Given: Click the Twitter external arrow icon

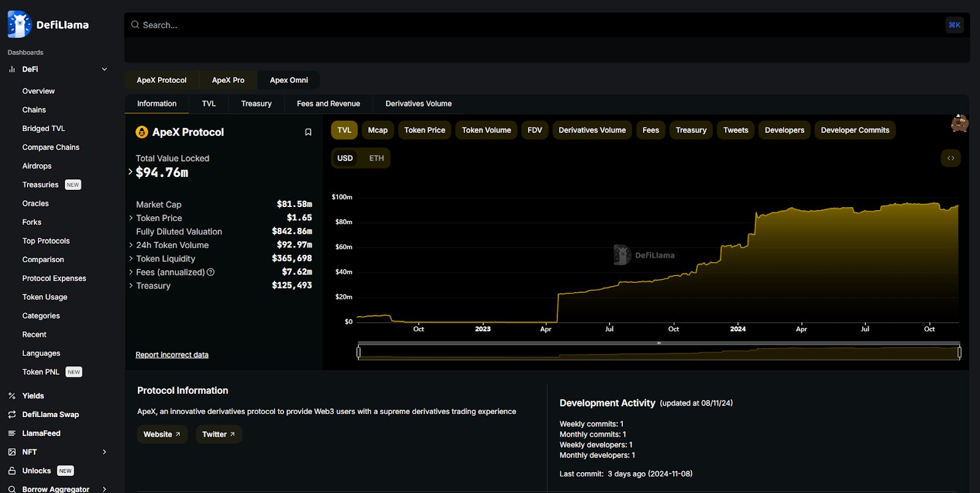Looking at the screenshot, I should point(232,434).
